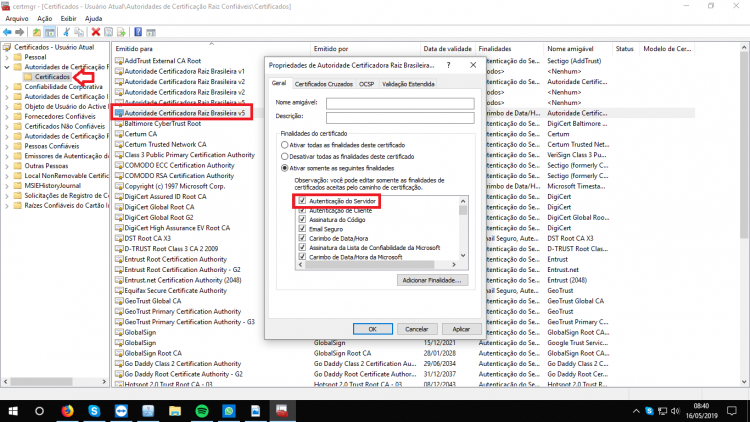Select 'Ativar todas as finalidades deste certificado'
This screenshot has height=422, width=750.
pos(285,145)
